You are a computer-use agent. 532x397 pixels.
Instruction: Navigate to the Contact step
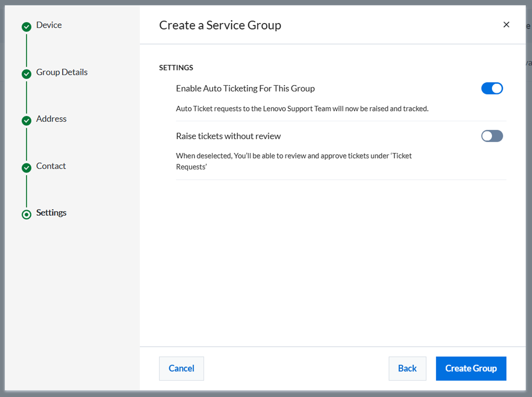click(51, 166)
